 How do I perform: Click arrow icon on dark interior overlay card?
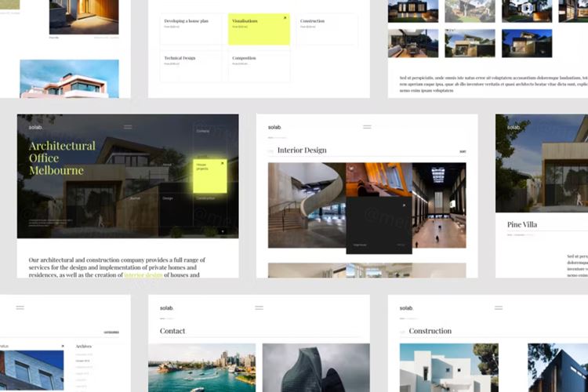pyautogui.click(x=405, y=205)
